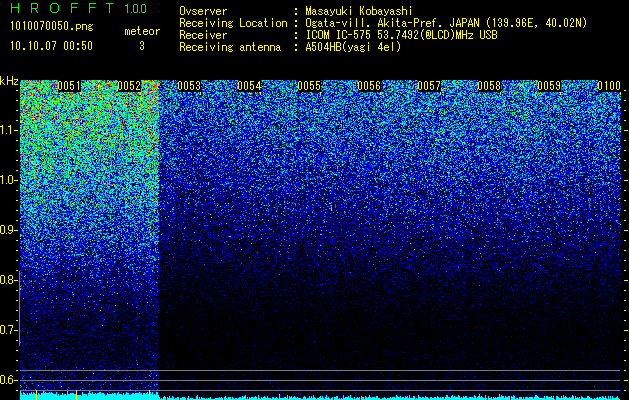
Task: Click the 0052 time marker
Action: point(129,86)
